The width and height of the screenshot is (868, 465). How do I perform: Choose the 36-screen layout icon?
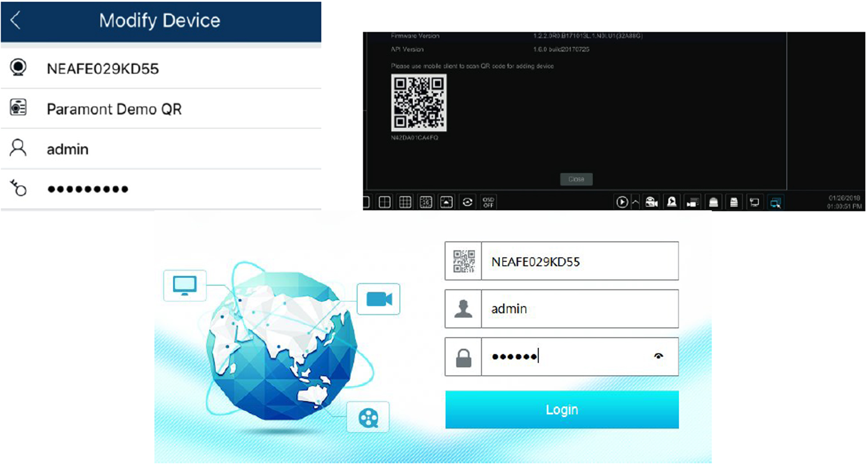426,202
